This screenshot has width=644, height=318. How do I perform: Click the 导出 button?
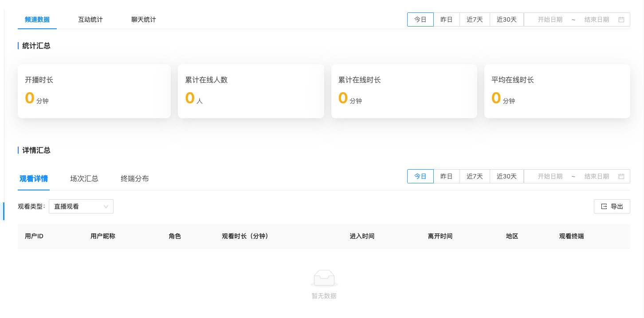point(612,206)
